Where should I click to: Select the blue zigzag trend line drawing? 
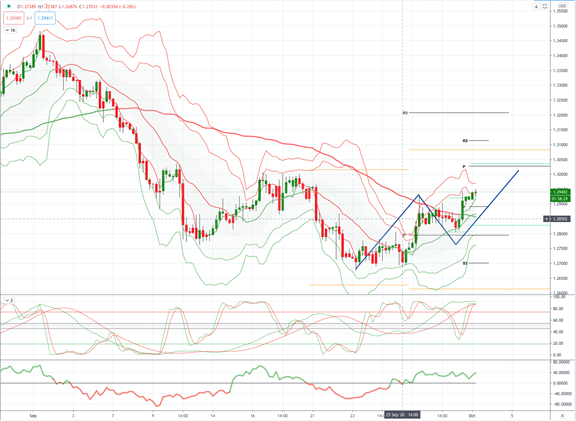pyautogui.click(x=437, y=219)
